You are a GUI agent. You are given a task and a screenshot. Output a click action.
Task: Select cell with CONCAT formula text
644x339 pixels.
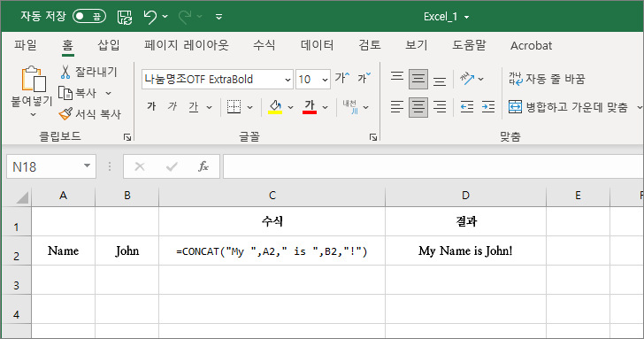[x=272, y=250]
